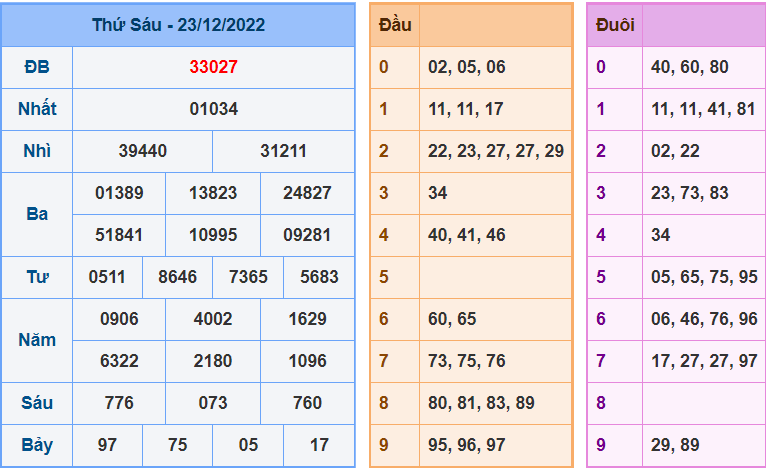The image size is (766, 468).
Task: Select Đầu row values 60, 65
Action: coord(452,319)
